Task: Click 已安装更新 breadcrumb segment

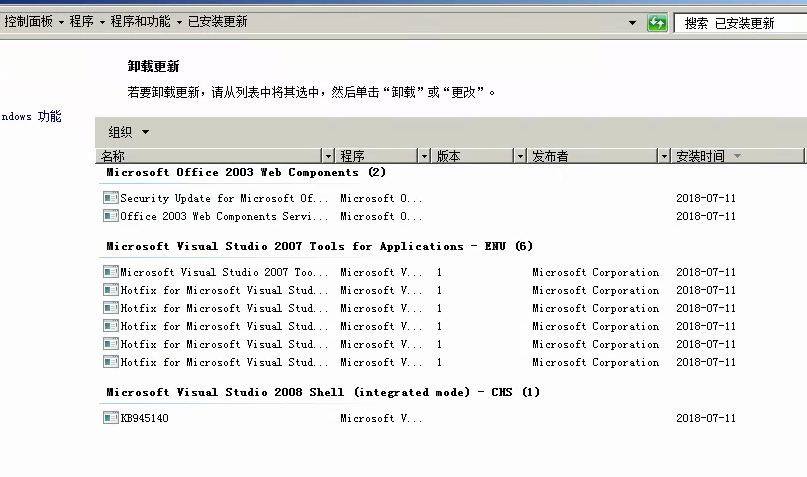Action: [x=218, y=22]
